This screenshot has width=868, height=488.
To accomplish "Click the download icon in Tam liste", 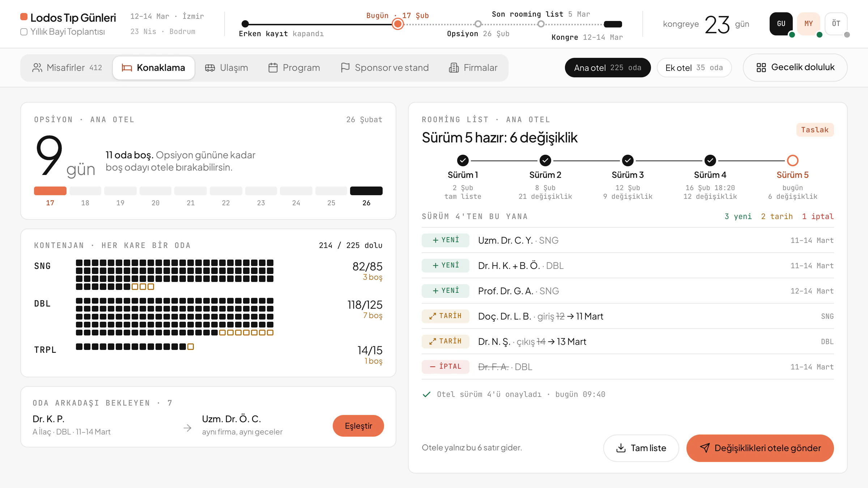I will tap(621, 448).
